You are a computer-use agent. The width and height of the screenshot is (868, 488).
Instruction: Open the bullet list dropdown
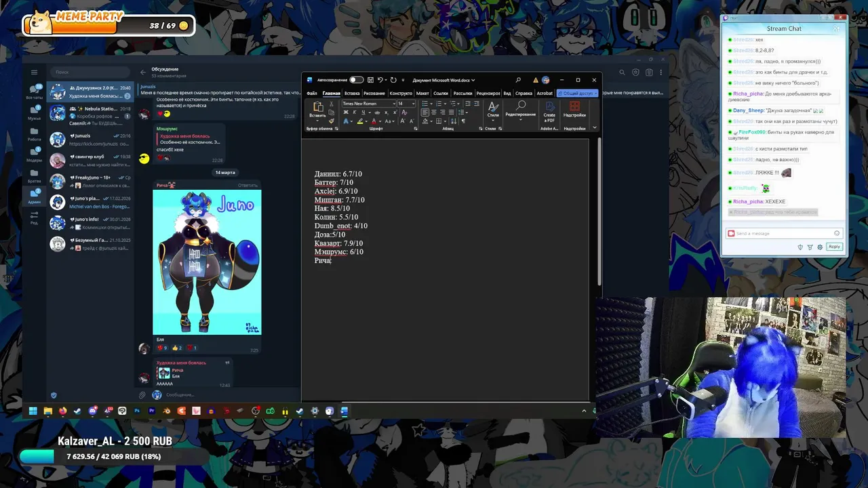pyautogui.click(x=431, y=104)
